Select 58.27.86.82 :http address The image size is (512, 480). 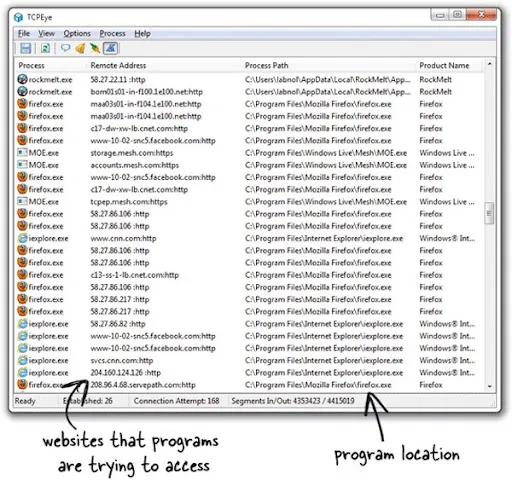point(118,324)
